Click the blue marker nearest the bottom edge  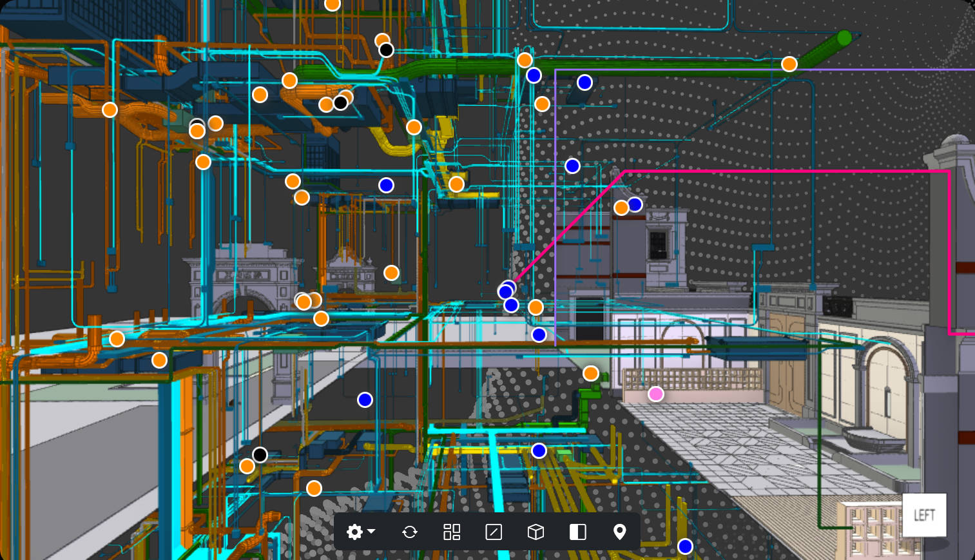tap(685, 546)
